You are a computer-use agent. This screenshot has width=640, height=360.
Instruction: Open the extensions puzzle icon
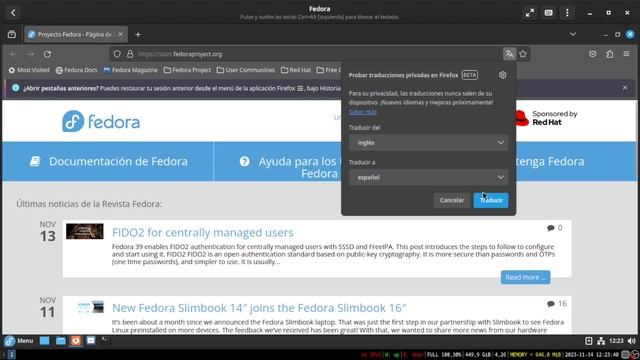(x=610, y=54)
